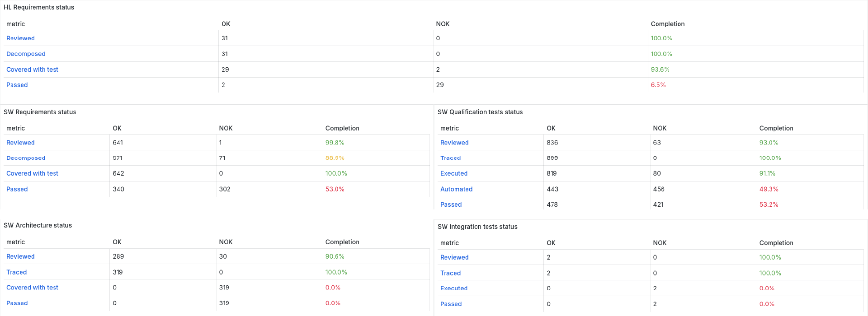Open Decomposed link in HL Requirements status
This screenshot has height=316, width=868.
[x=26, y=54]
